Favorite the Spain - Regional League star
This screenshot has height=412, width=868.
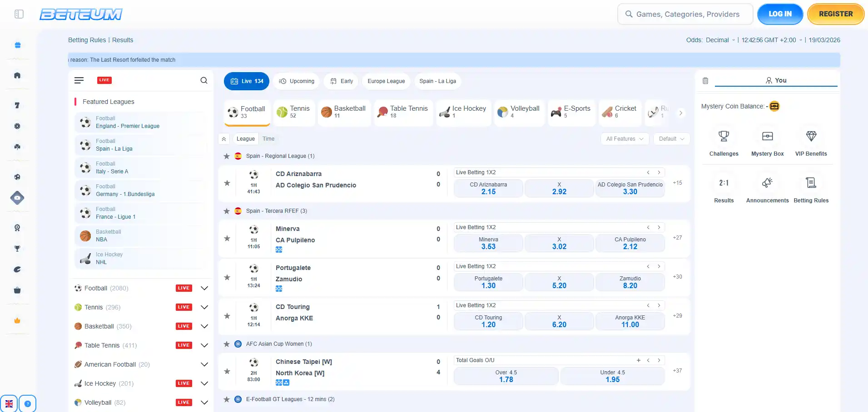(227, 156)
